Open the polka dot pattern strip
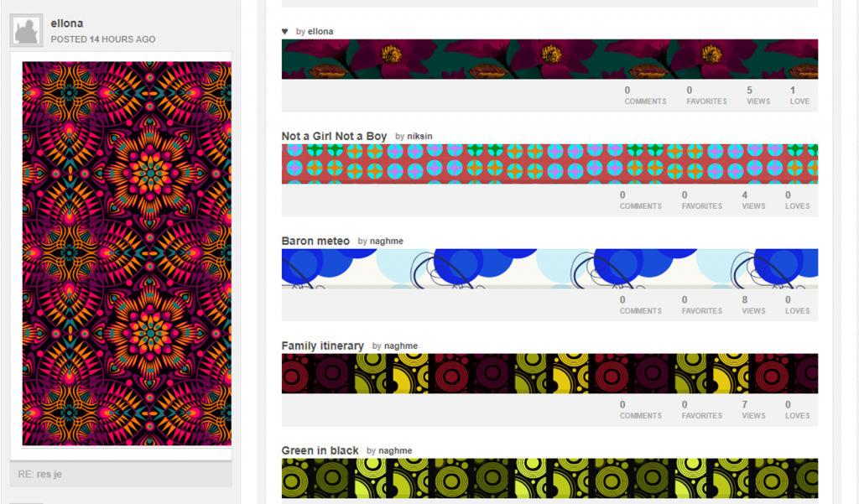Screen dimensions: 859x504 [549, 164]
